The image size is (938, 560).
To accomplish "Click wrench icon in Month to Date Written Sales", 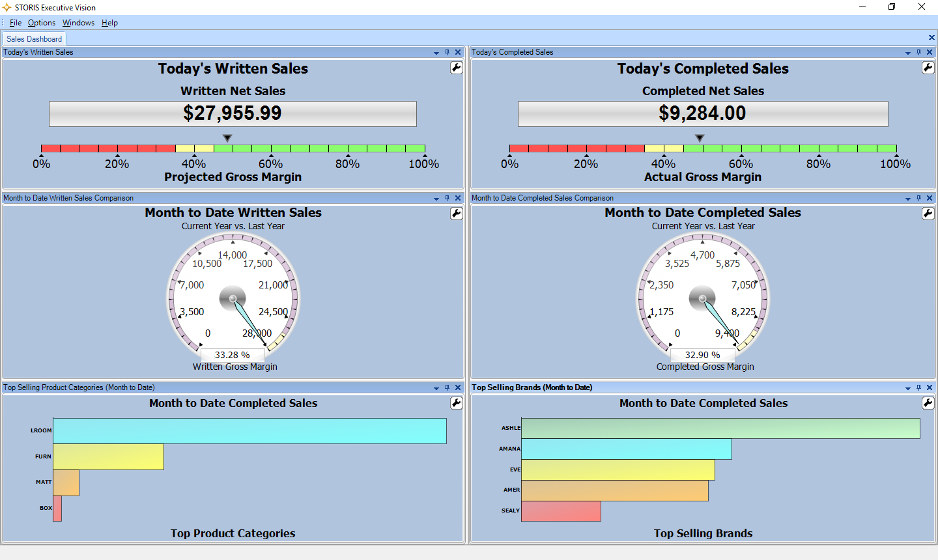I will click(x=457, y=214).
